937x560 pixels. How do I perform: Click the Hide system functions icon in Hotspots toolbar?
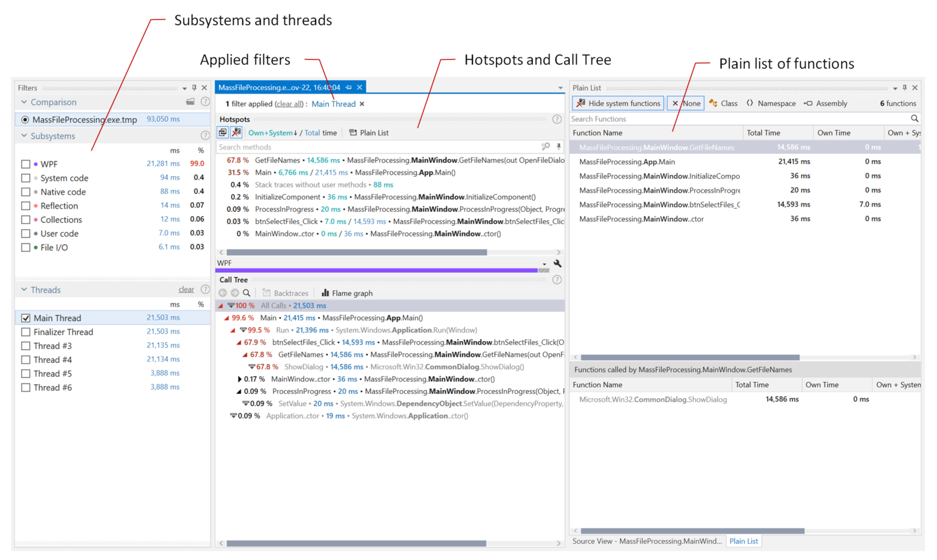(236, 132)
